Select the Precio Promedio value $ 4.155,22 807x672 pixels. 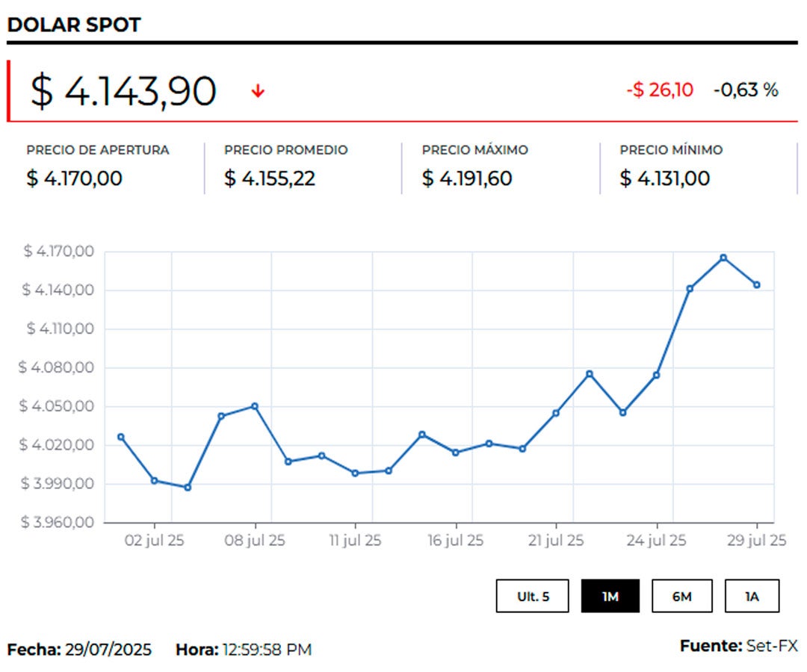pyautogui.click(x=270, y=178)
